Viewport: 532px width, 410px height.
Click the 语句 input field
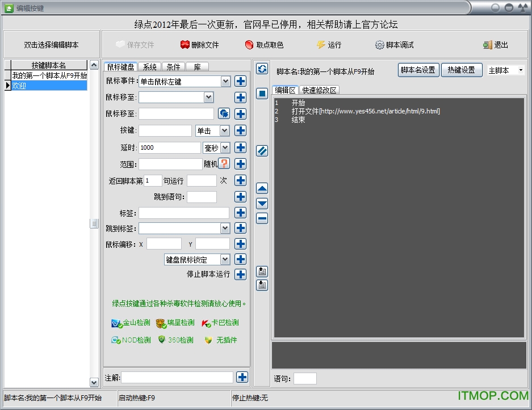tap(305, 378)
